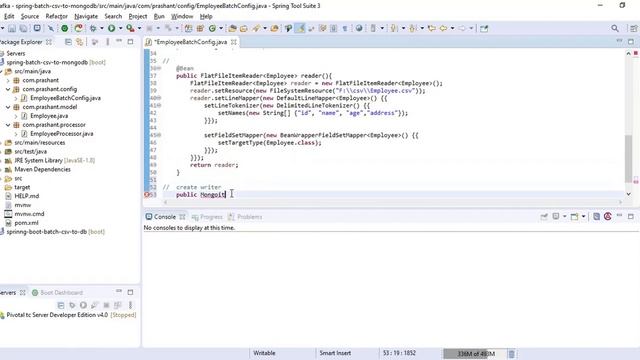Open the Source menu
This screenshot has height=360, width=640.
30,16
